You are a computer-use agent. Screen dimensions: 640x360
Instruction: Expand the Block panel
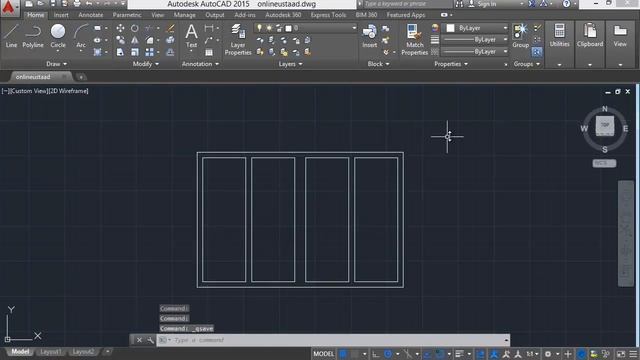378,64
